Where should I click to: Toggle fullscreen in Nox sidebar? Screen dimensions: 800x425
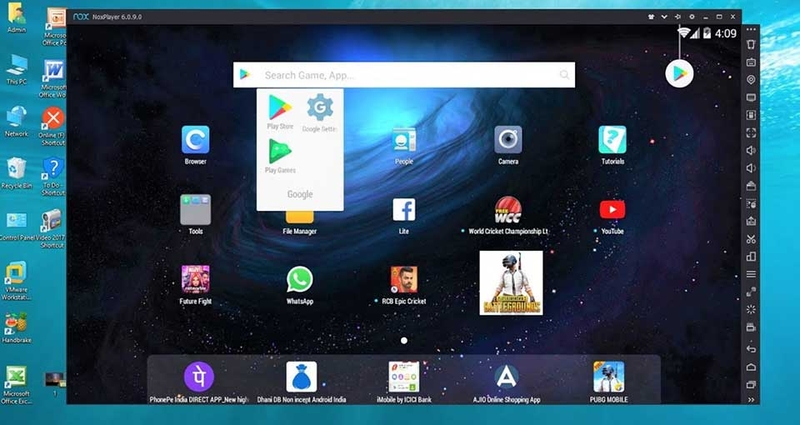751,133
